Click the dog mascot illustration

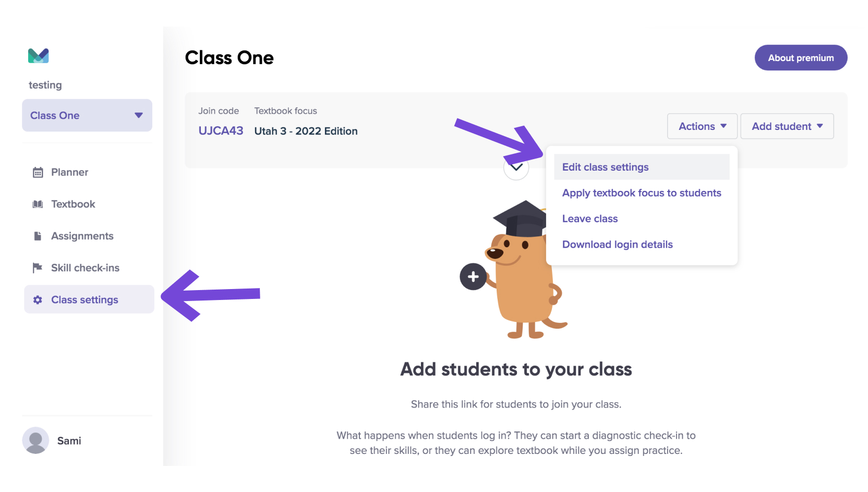pyautogui.click(x=524, y=270)
